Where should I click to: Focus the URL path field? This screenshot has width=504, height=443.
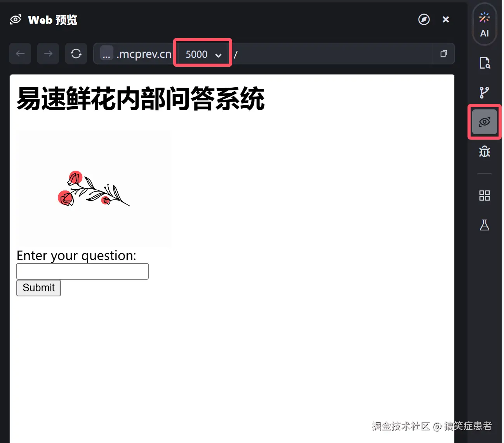click(x=332, y=54)
